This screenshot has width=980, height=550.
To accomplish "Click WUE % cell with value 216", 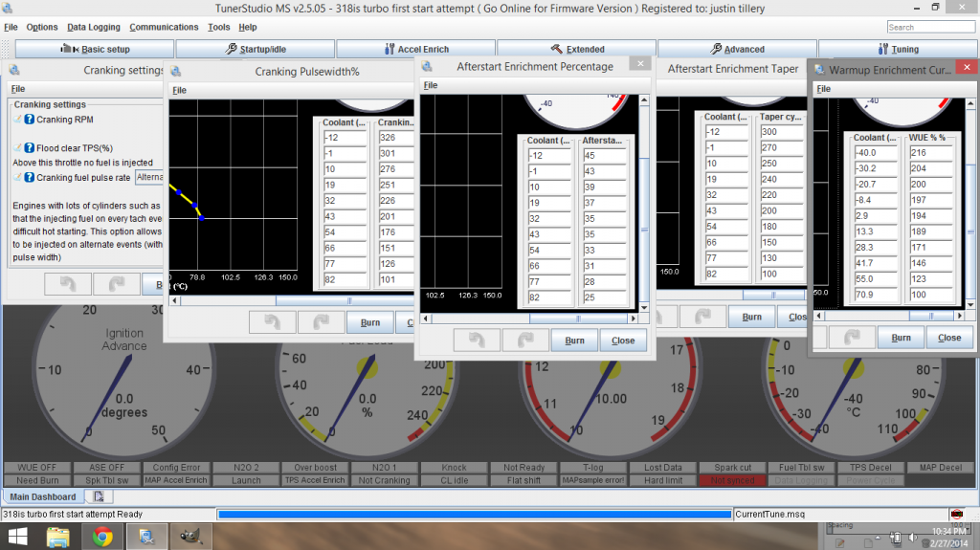I will (x=930, y=152).
